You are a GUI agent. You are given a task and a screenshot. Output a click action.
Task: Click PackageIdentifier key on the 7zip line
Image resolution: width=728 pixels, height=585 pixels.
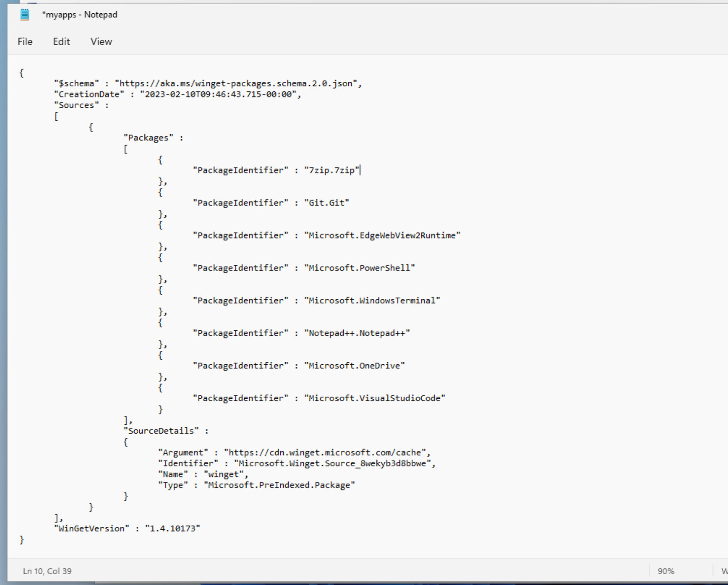click(x=240, y=170)
